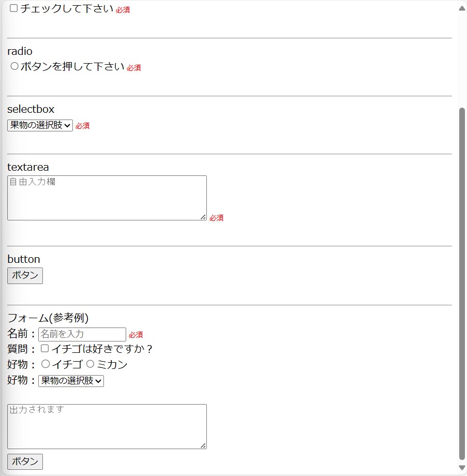The width and height of the screenshot is (467, 476).
Task: Click the vertical scrollbar thumb
Action: [x=462, y=284]
